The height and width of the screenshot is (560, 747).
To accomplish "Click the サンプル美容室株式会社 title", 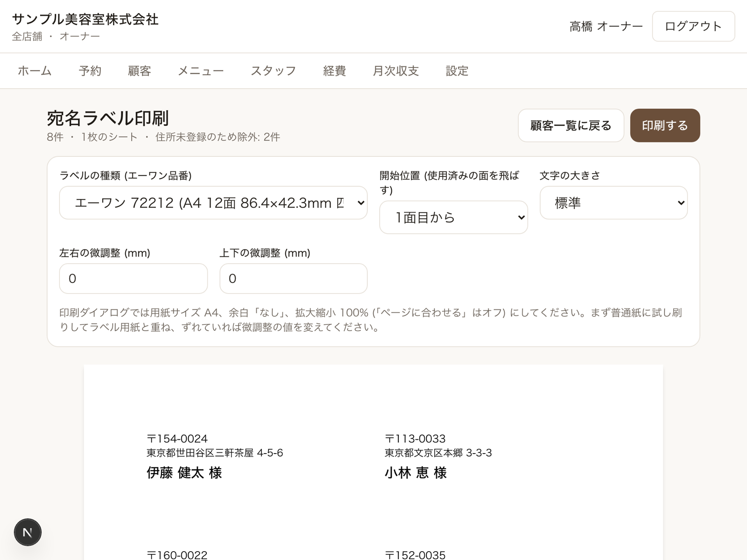I will 85,19.
